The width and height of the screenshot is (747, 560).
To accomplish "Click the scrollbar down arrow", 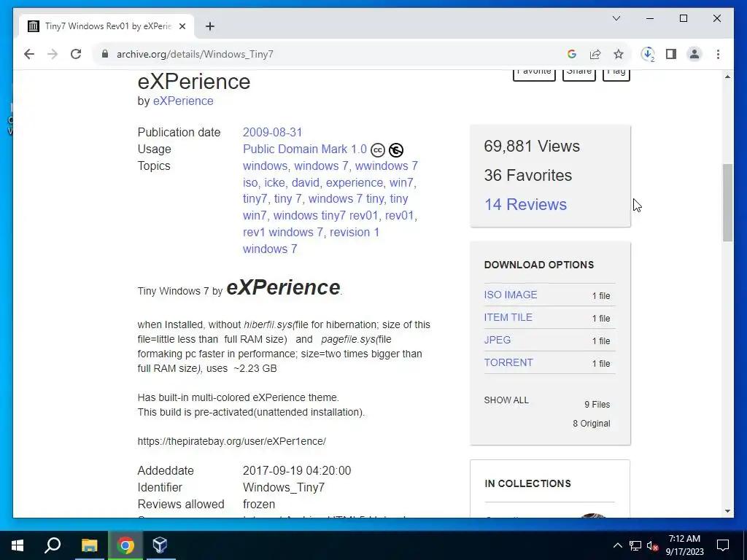I will pyautogui.click(x=727, y=511).
